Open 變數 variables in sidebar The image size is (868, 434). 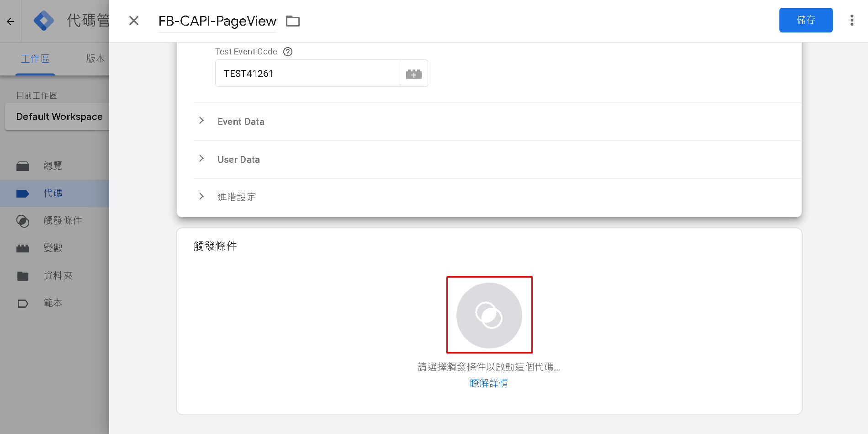[53, 248]
